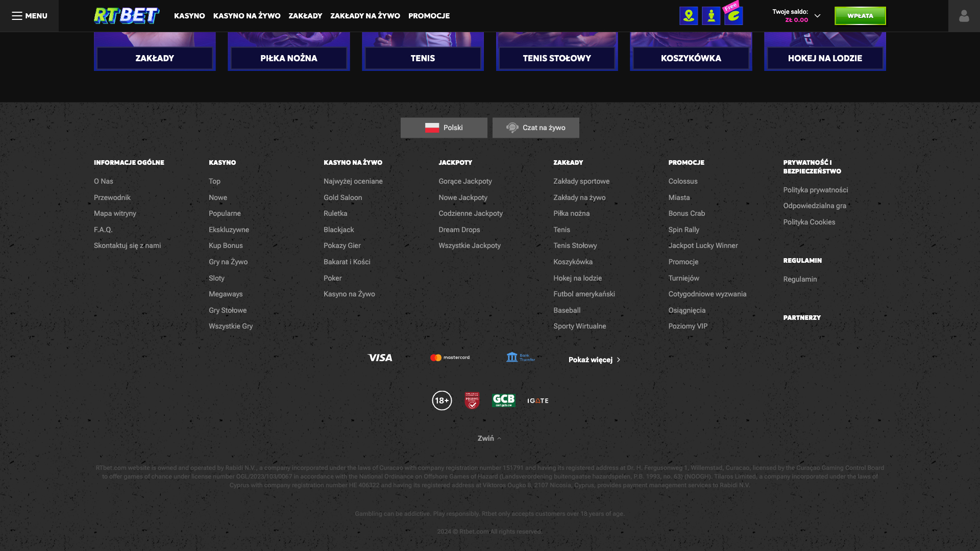Open the Przewodnik footer link

pos(112,197)
